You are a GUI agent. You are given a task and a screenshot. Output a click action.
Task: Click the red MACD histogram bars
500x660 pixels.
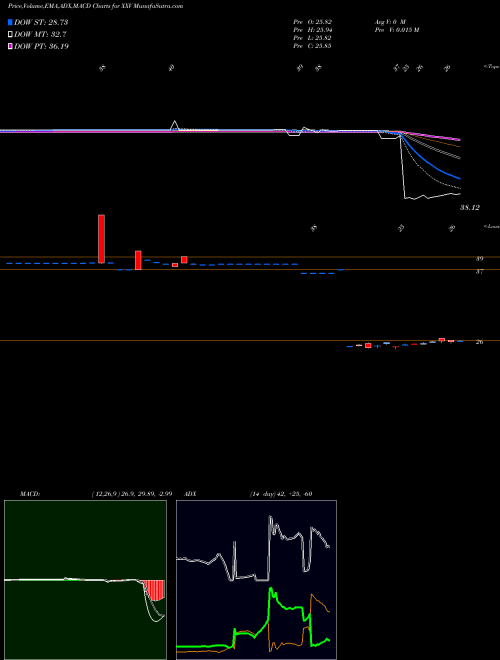[x=154, y=590]
